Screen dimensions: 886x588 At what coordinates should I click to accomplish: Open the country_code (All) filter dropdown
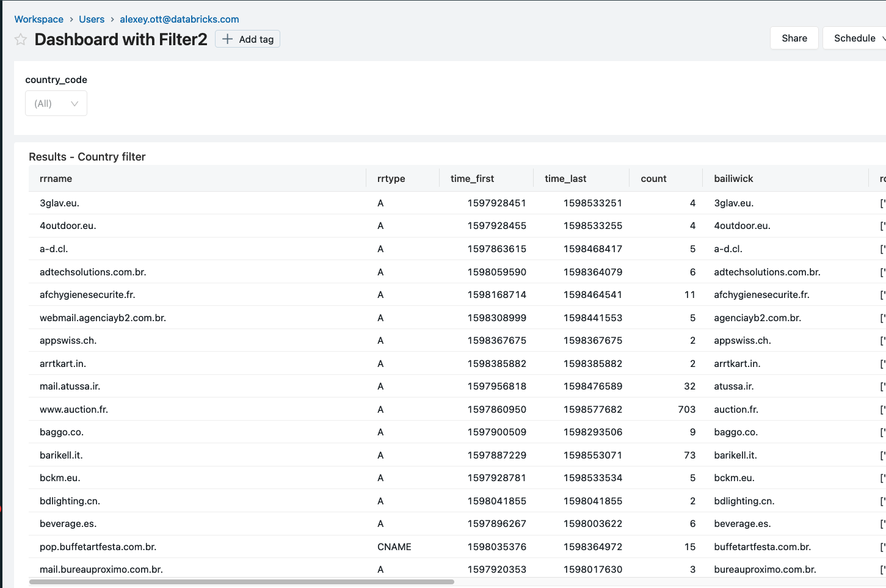56,103
